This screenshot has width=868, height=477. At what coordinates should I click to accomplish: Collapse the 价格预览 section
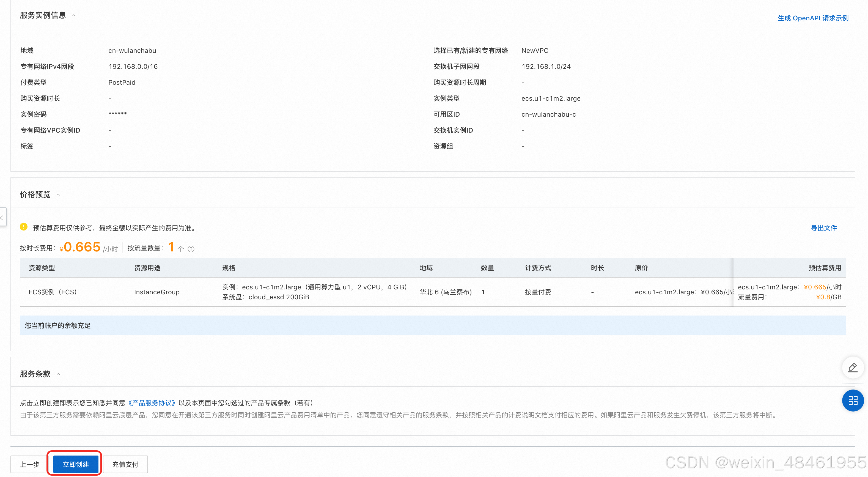pyautogui.click(x=58, y=195)
